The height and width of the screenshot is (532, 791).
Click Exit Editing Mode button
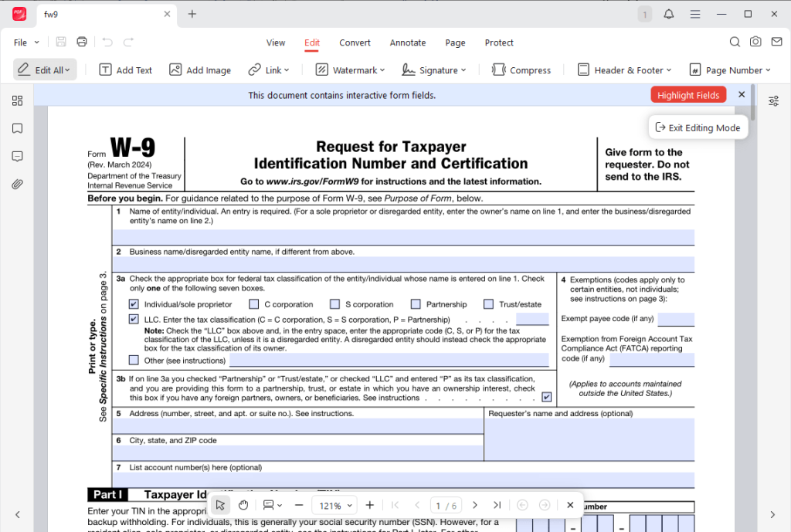tap(698, 127)
